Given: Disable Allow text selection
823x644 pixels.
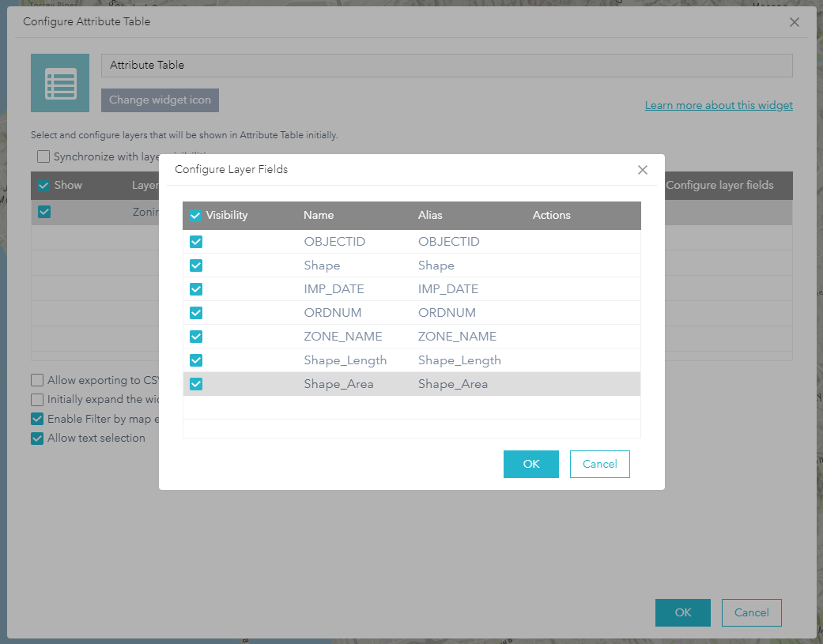Looking at the screenshot, I should tap(36, 438).
